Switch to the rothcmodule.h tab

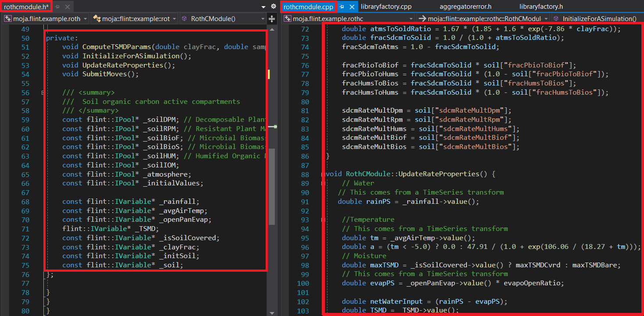click(26, 7)
